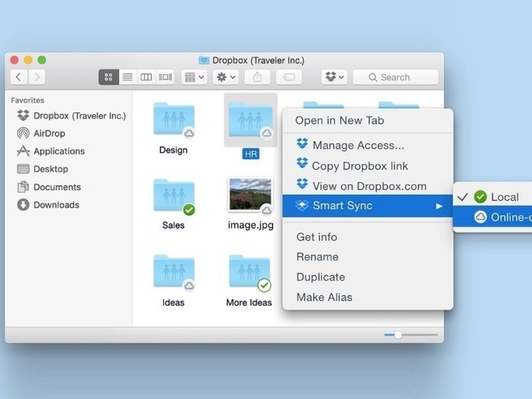This screenshot has height=399, width=532.
Task: Click the Favorites sidebar heading
Action: tap(27, 101)
